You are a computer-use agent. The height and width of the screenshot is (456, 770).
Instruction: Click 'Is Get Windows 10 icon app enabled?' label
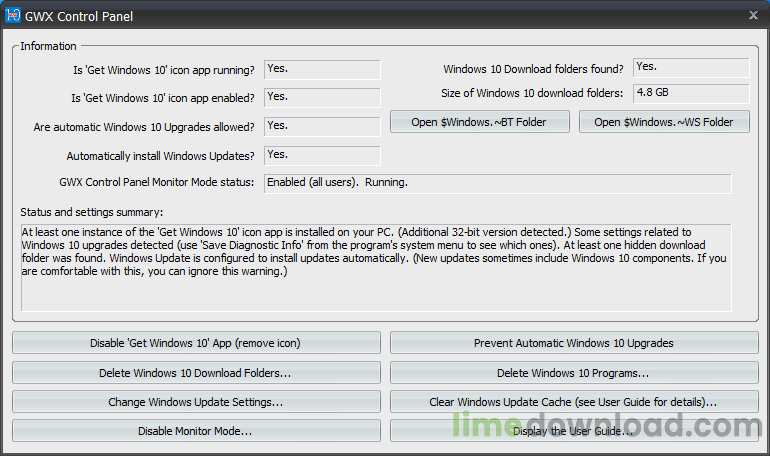(163, 98)
